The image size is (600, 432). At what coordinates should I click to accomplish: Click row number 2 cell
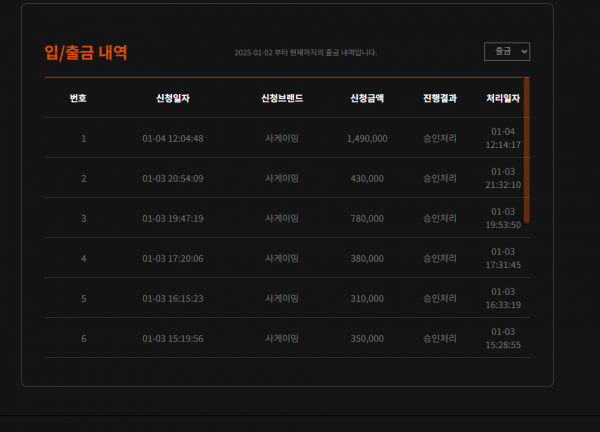pyautogui.click(x=84, y=179)
